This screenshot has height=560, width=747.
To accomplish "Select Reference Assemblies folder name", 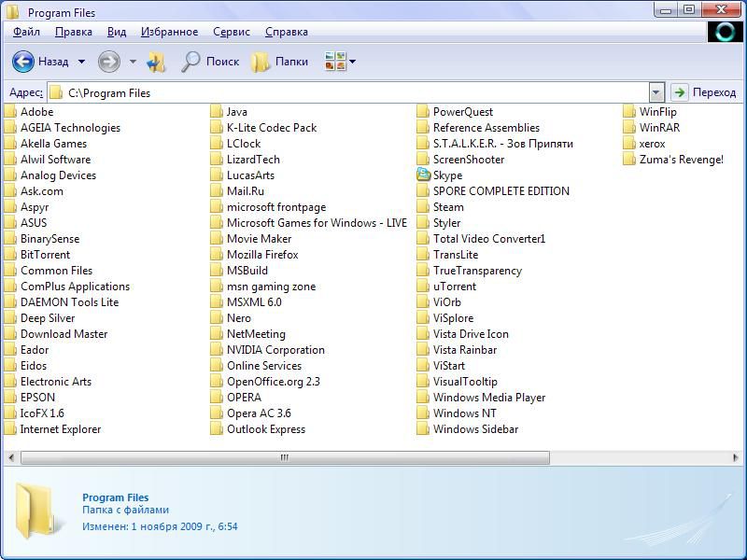I will point(486,128).
